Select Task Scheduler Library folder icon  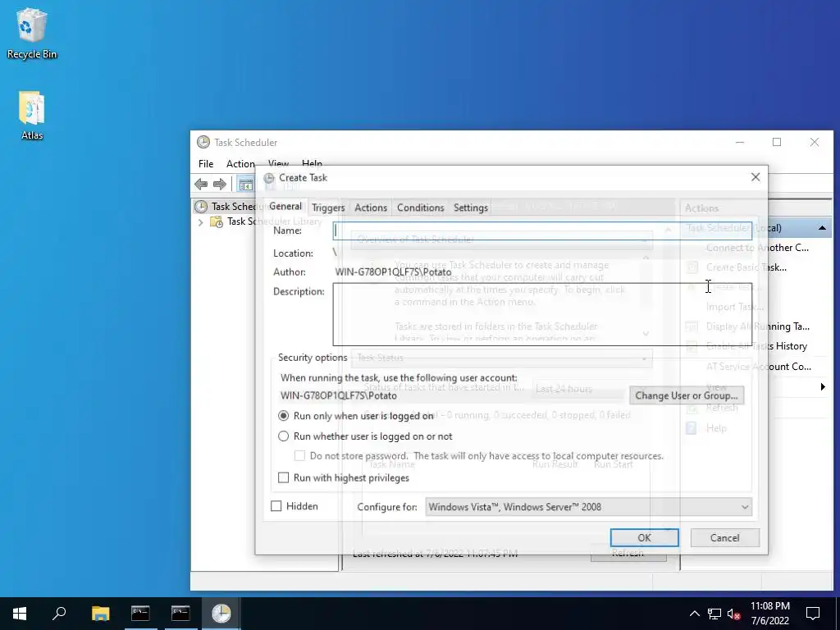[x=217, y=221]
